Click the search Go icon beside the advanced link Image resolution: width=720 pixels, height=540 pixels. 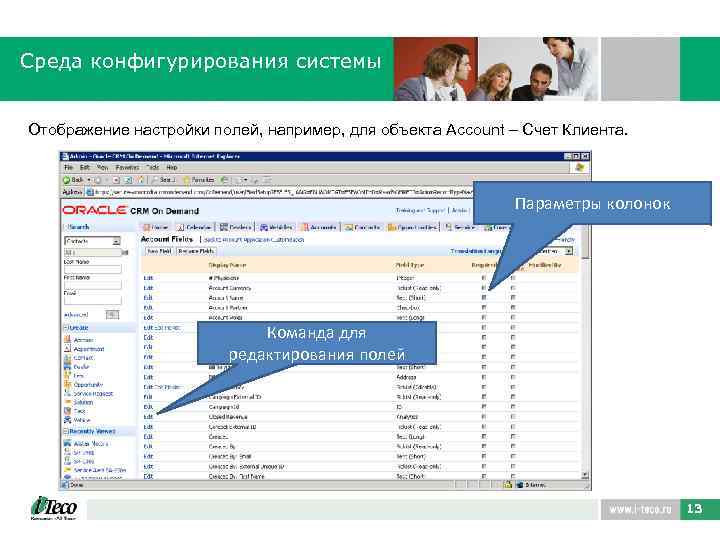(112, 315)
